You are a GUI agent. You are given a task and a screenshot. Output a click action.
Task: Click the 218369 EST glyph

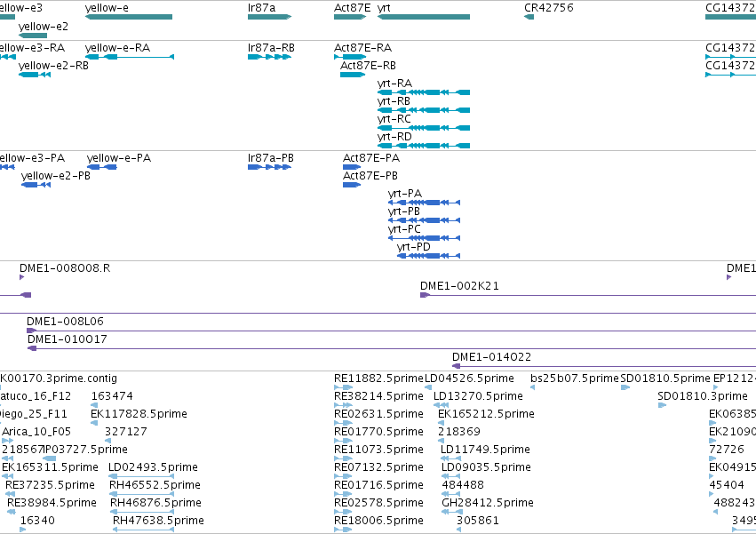(443, 441)
